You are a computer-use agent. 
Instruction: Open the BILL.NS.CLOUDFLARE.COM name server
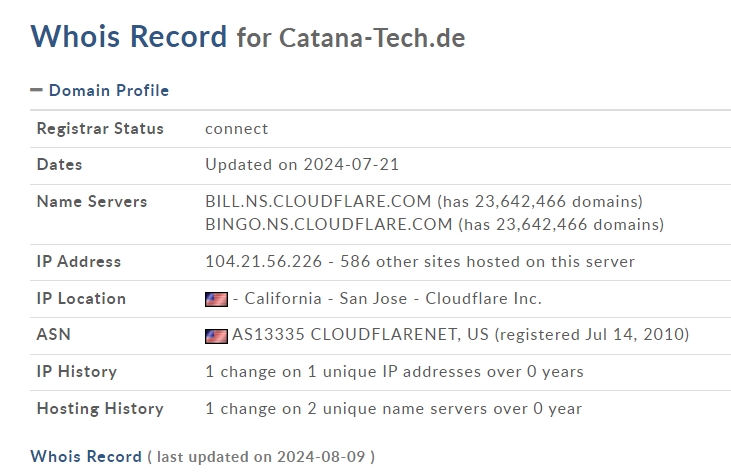[x=318, y=201]
